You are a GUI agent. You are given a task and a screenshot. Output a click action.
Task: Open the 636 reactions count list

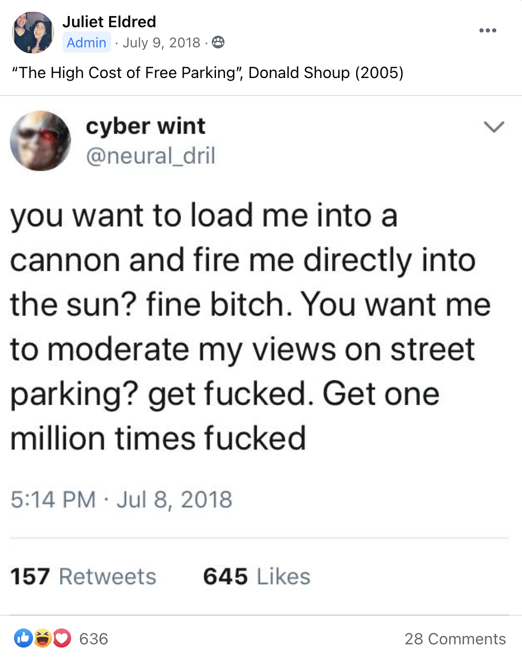93,639
